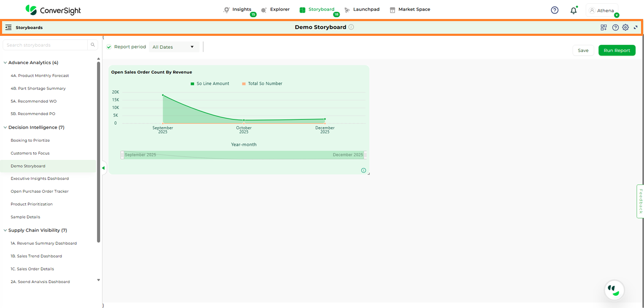Click the Run Report button

[617, 51]
